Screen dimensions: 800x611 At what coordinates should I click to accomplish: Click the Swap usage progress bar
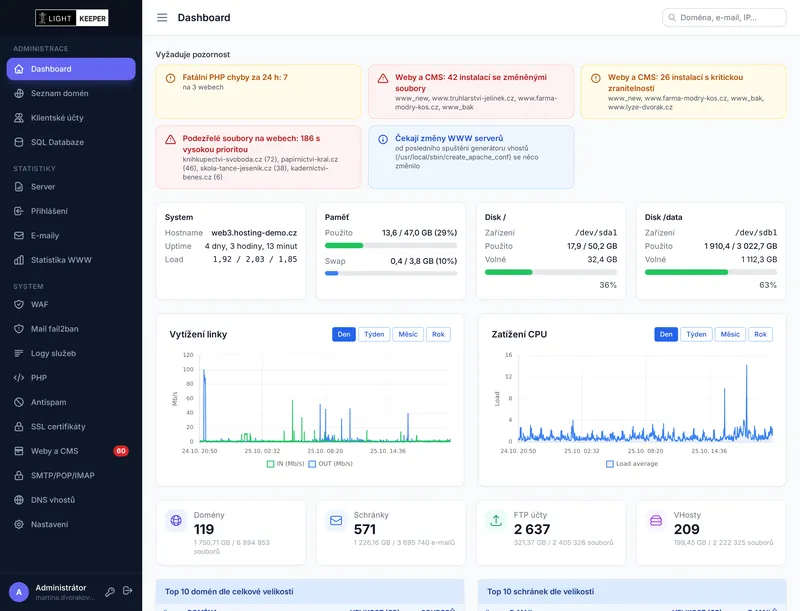click(x=391, y=273)
